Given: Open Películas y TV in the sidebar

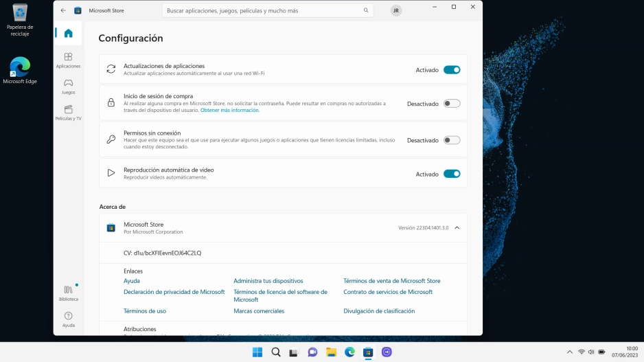Looking at the screenshot, I should point(68,113).
